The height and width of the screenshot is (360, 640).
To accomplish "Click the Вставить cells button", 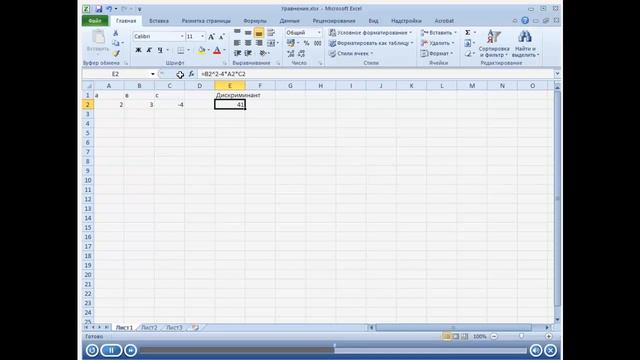I will pos(439,33).
